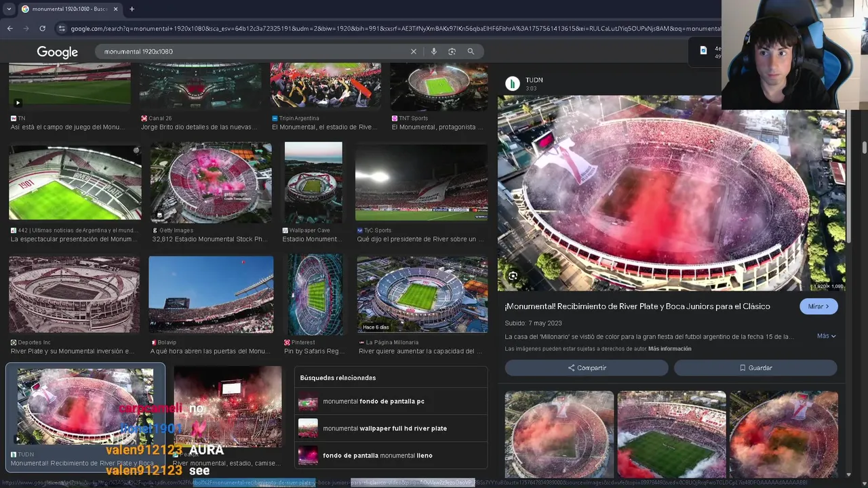868x488 pixels.
Task: View site information icon in address bar
Action: coord(62,28)
